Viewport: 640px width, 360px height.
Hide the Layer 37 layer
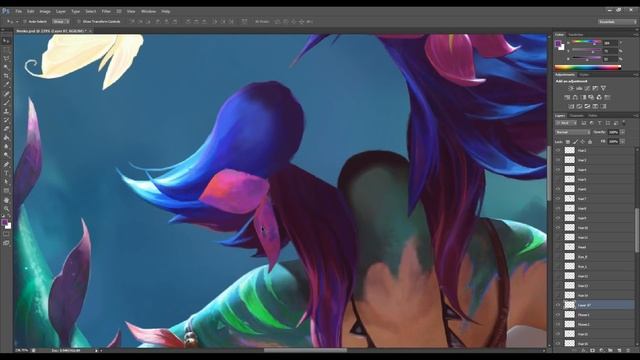558,305
